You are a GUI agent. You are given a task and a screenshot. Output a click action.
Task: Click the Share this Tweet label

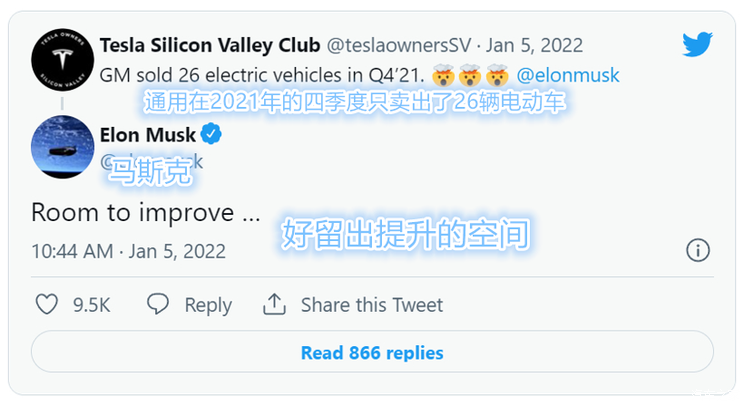point(371,305)
